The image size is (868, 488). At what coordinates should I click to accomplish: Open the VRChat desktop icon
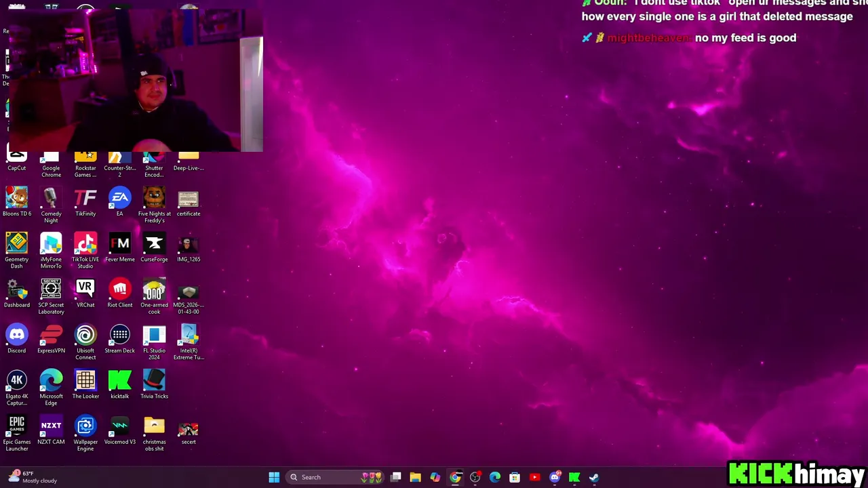point(85,293)
